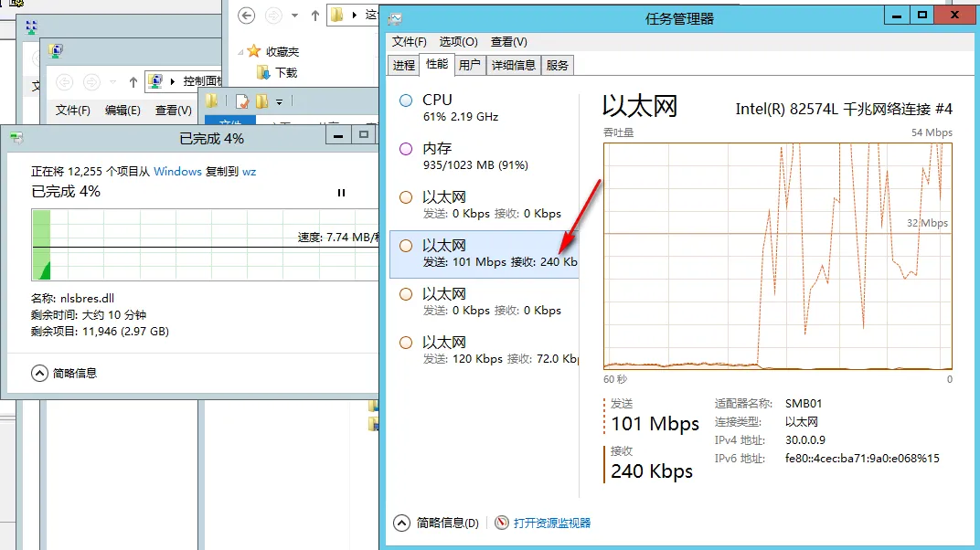
Task: Click the wz destination link in copy dialog
Action: pos(249,171)
